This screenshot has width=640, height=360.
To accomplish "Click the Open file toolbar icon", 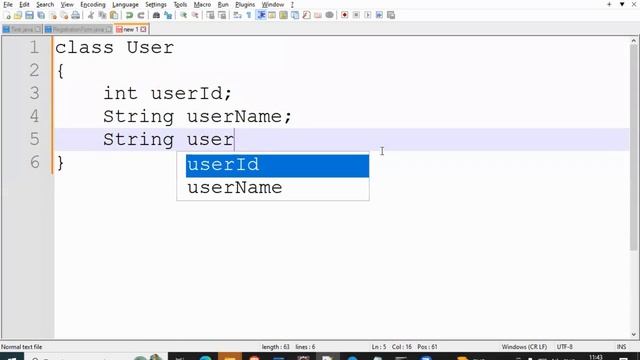I will click(18, 16).
